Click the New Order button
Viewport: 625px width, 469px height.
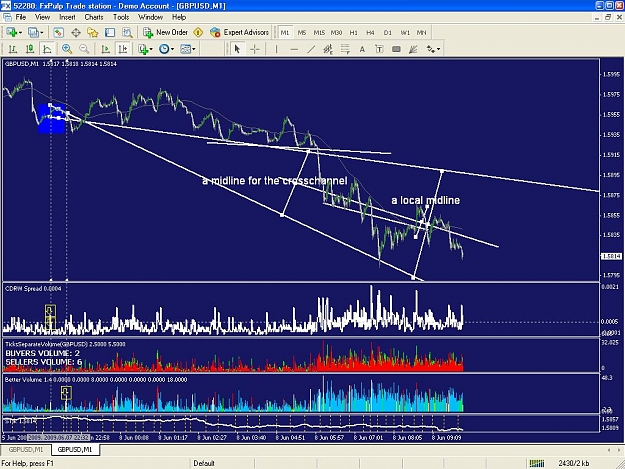click(x=165, y=33)
